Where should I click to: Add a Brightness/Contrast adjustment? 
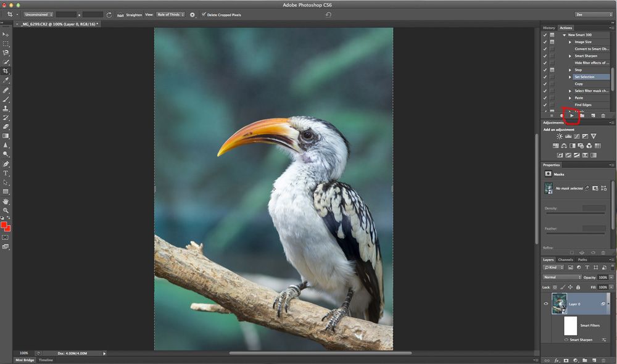[x=560, y=136]
